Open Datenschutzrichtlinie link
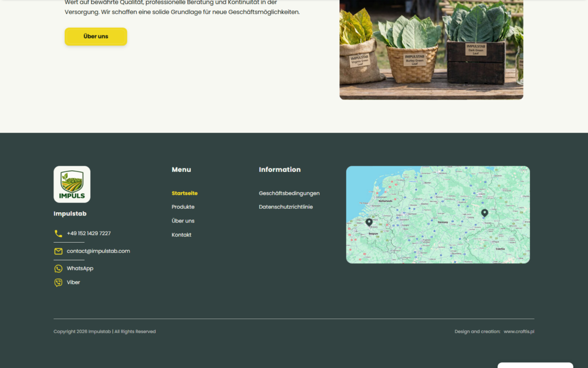This screenshot has width=588, height=368. 286,207
